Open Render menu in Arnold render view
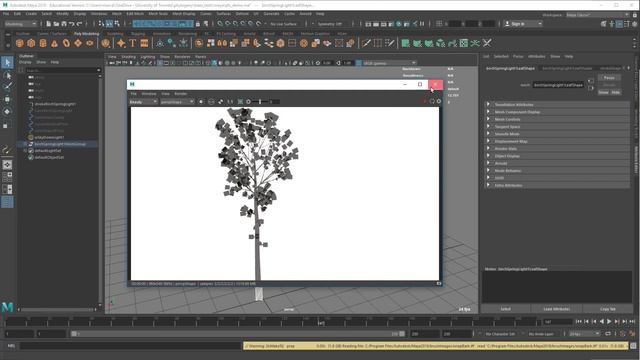Screen dimensions: 640x360 [180, 94]
